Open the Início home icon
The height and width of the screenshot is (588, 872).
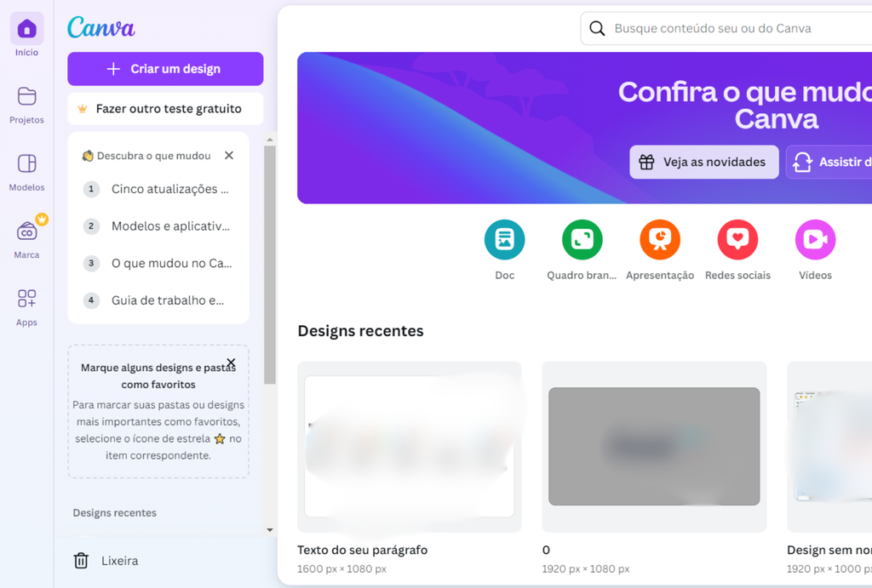tap(26, 28)
